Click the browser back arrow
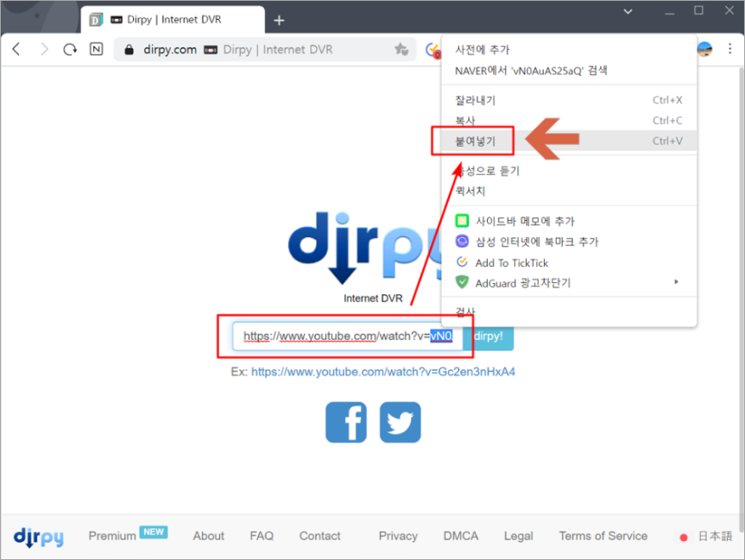745x560 pixels. click(x=16, y=49)
